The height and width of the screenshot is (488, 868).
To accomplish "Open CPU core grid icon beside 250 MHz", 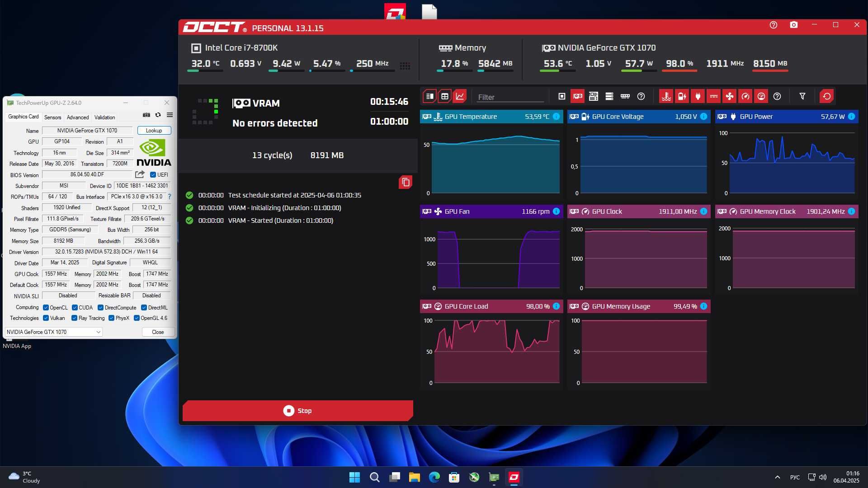I will click(x=405, y=66).
